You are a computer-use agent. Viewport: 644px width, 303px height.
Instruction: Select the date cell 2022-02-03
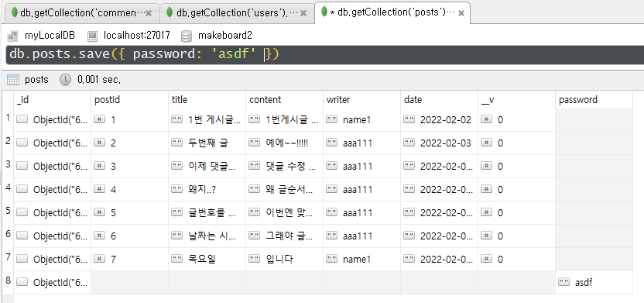440,143
